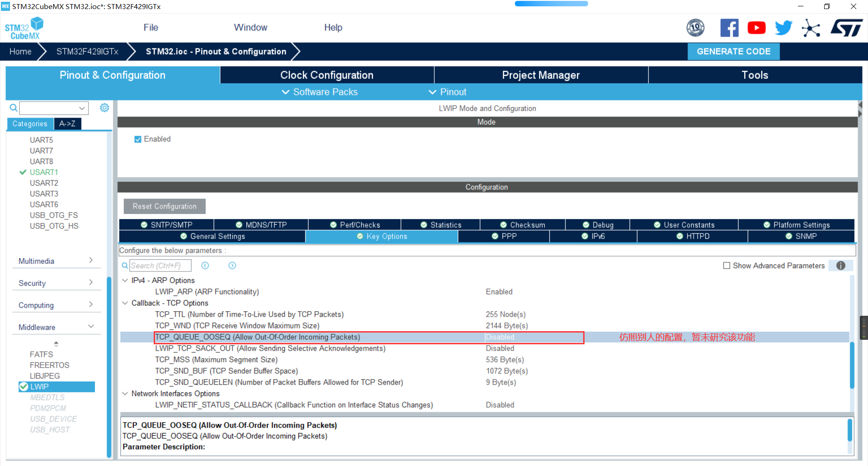Click the GENERATE CODE button
The width and height of the screenshot is (868, 466).
point(733,52)
